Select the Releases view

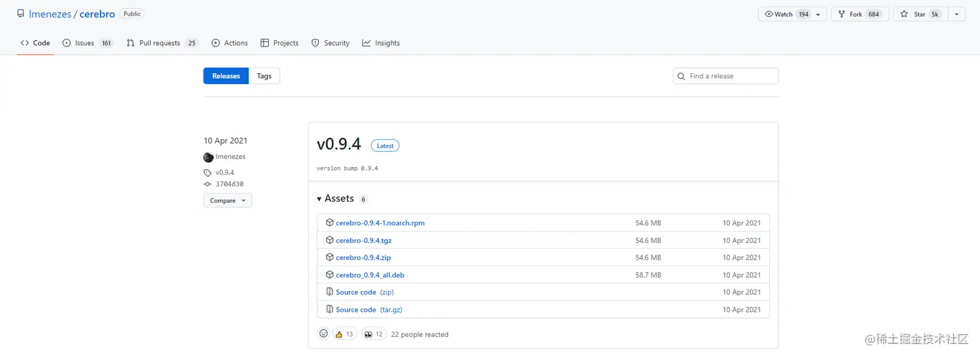(226, 76)
